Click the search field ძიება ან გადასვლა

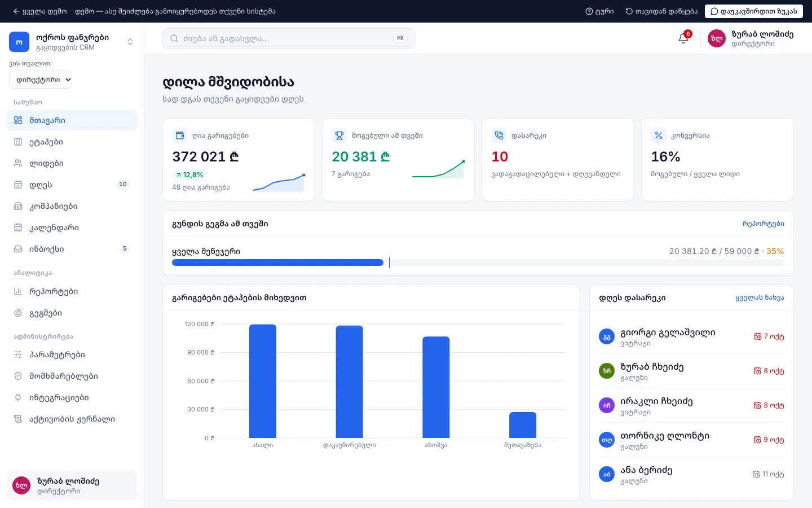coord(289,38)
